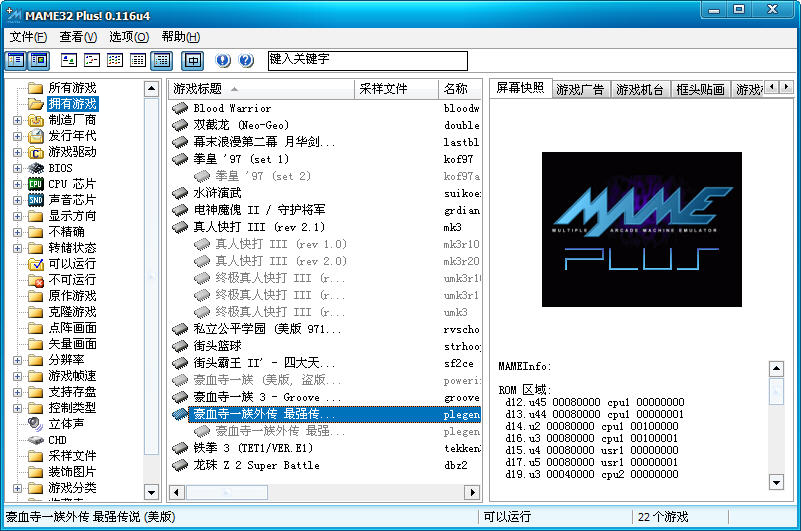Expand the 制造厂商 tree node
801x531 pixels.
pos(17,120)
